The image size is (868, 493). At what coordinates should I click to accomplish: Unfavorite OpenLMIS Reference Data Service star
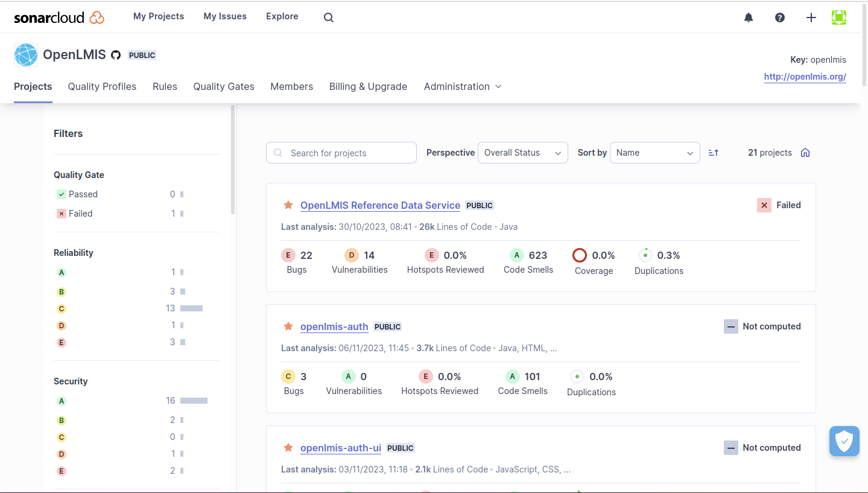(288, 205)
